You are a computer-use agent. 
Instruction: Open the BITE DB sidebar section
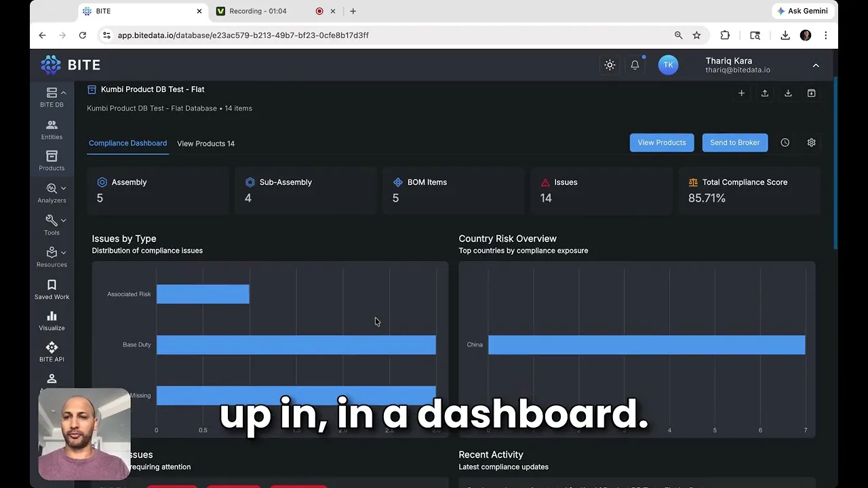coord(52,98)
